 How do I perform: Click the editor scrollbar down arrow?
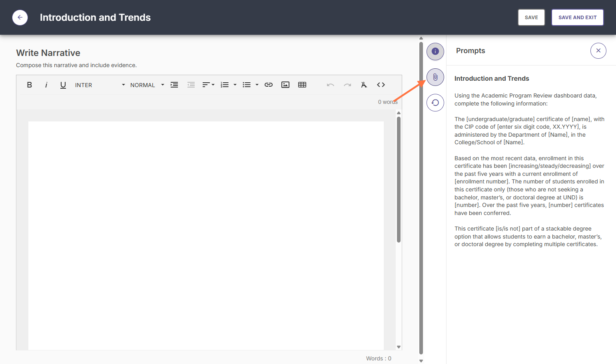[x=399, y=347]
